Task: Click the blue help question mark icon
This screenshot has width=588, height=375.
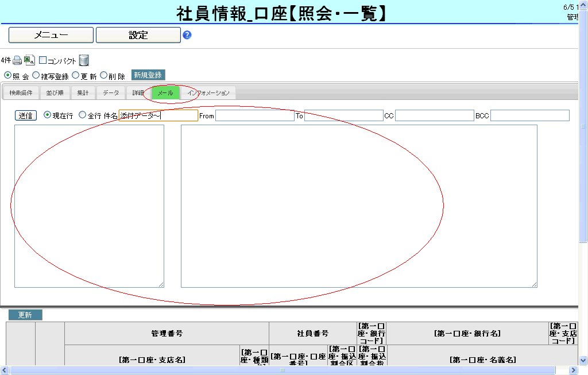Action: (187, 35)
